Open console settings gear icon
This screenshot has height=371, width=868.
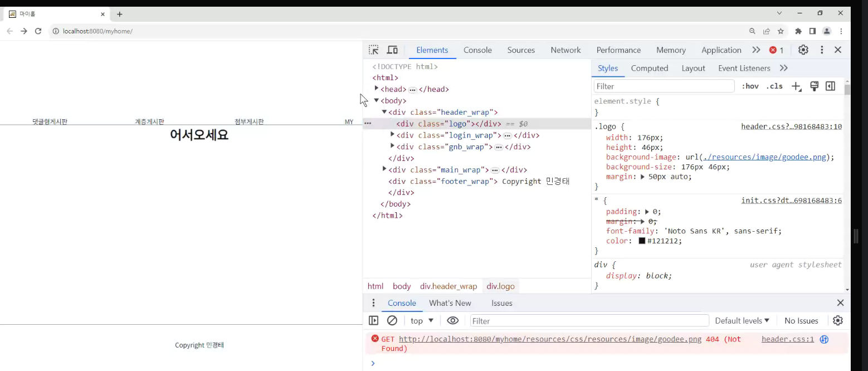pos(838,321)
